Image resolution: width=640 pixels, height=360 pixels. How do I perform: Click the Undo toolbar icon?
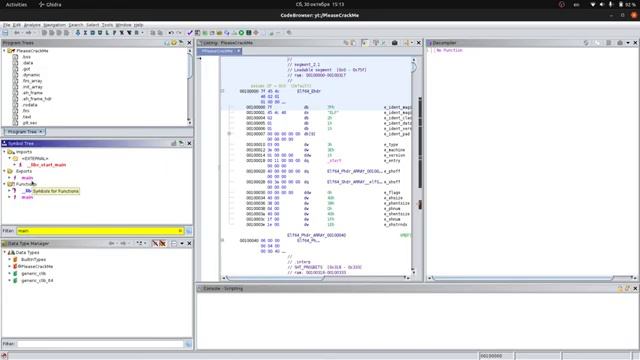click(171, 33)
